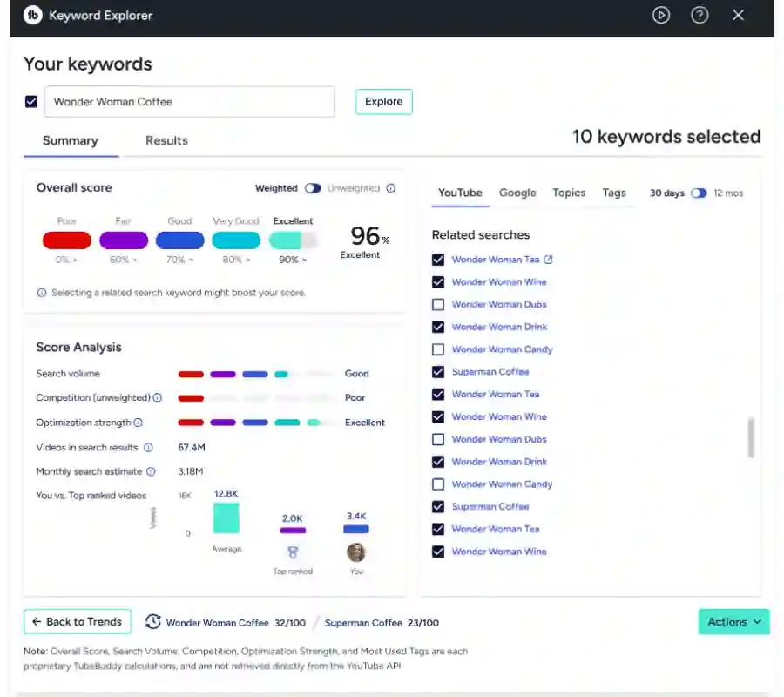Select the Topics tab
Screen dimensions: 784x697
tap(569, 193)
